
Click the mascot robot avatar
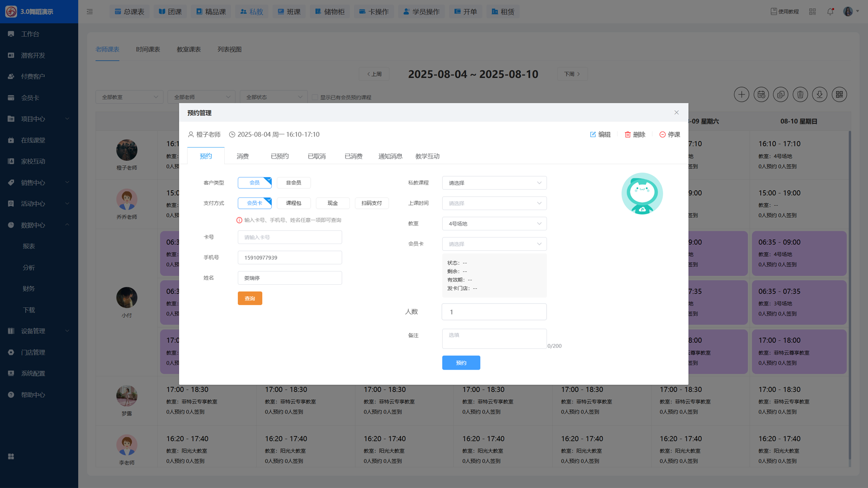coord(642,193)
